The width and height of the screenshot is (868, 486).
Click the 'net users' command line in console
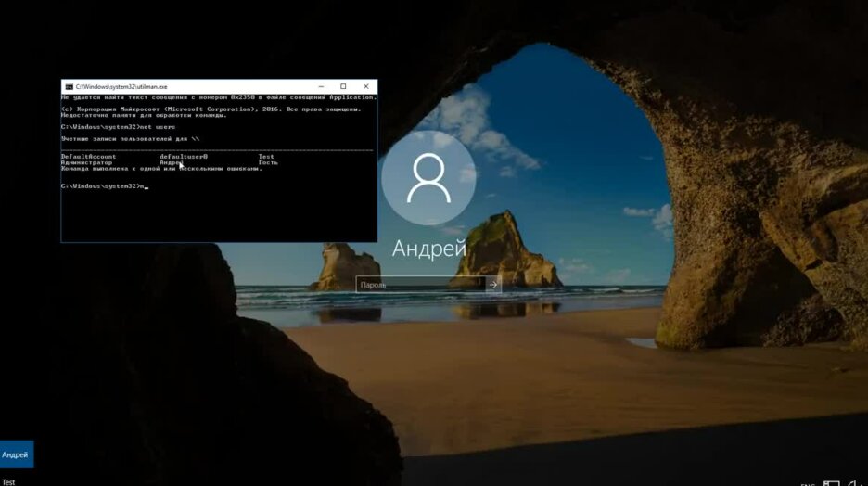(118, 127)
